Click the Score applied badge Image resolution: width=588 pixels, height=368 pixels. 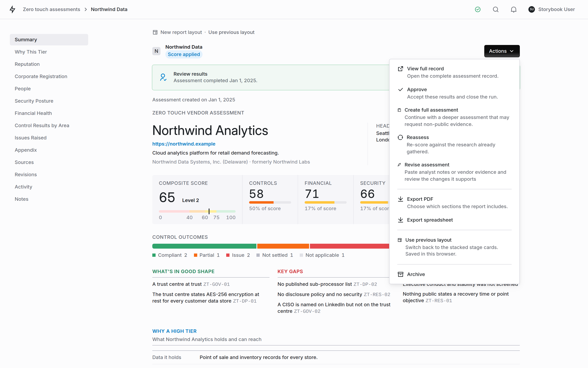(x=184, y=54)
